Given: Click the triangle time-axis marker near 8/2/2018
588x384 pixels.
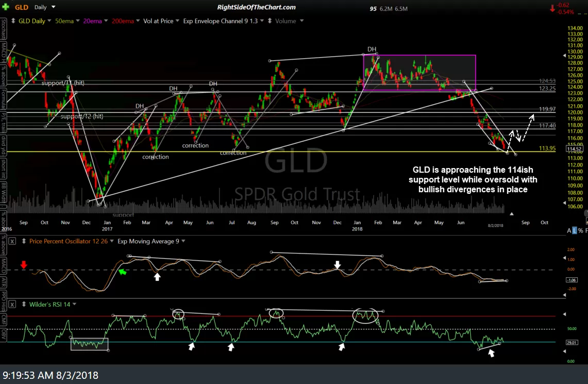Looking at the screenshot, I should point(512,214).
